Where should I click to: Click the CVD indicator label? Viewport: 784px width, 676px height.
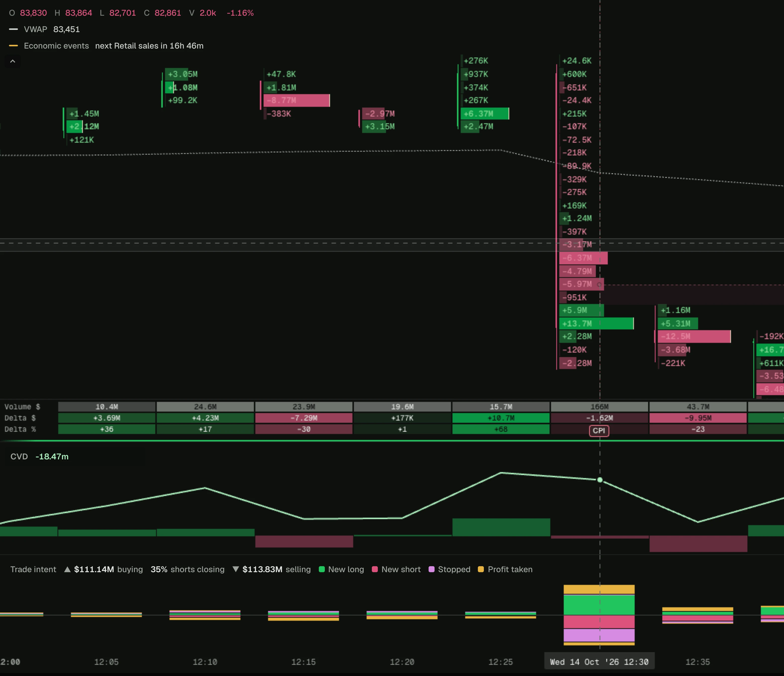(19, 456)
